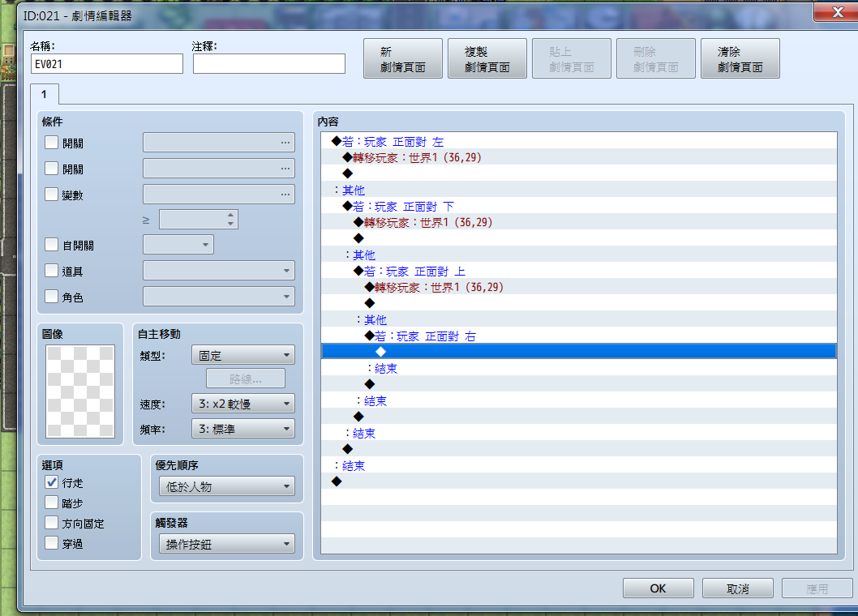Open the 自開關 dropdown
This screenshot has height=616, width=858.
pos(178,245)
